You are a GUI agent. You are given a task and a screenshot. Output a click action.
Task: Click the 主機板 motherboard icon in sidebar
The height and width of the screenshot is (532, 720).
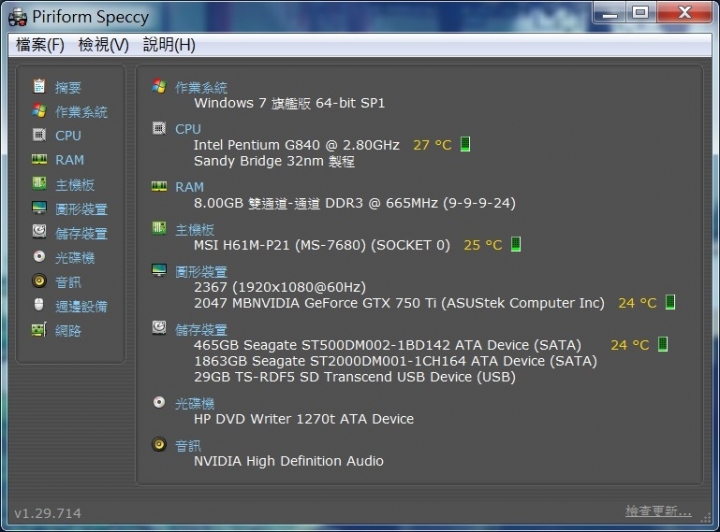click(x=39, y=184)
